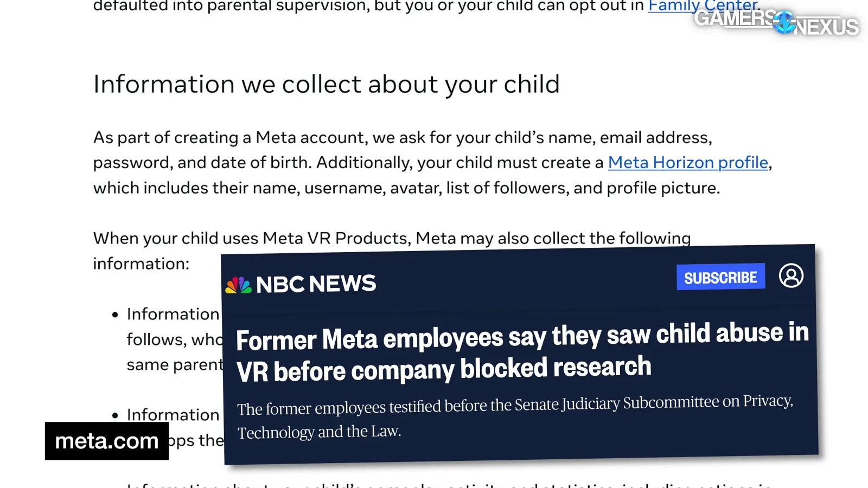Click the black meta.com source label
The image size is (868, 488).
[x=107, y=441]
